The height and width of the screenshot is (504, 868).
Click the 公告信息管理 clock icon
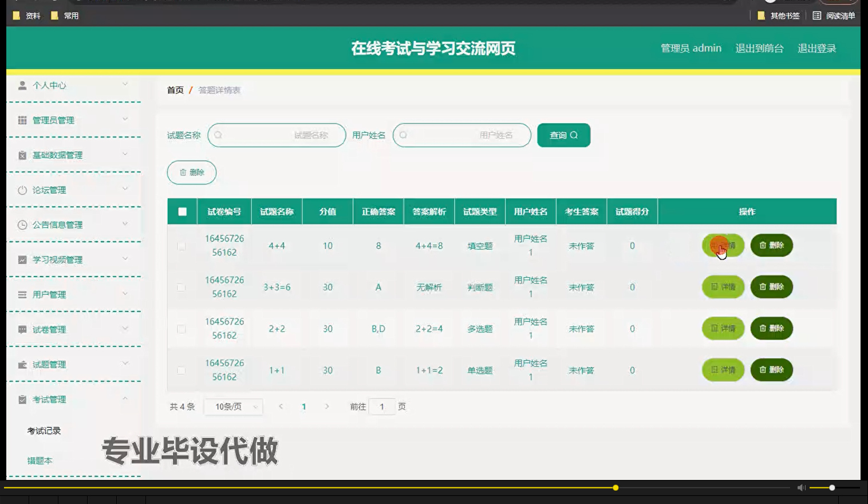click(x=22, y=225)
